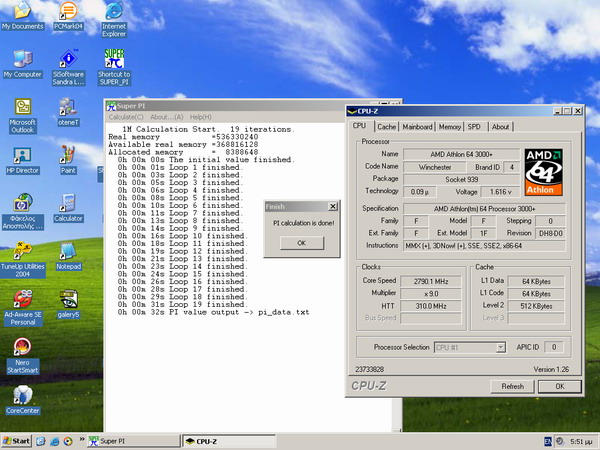
Task: Open the About tab in CPU-Z
Action: coord(501,127)
